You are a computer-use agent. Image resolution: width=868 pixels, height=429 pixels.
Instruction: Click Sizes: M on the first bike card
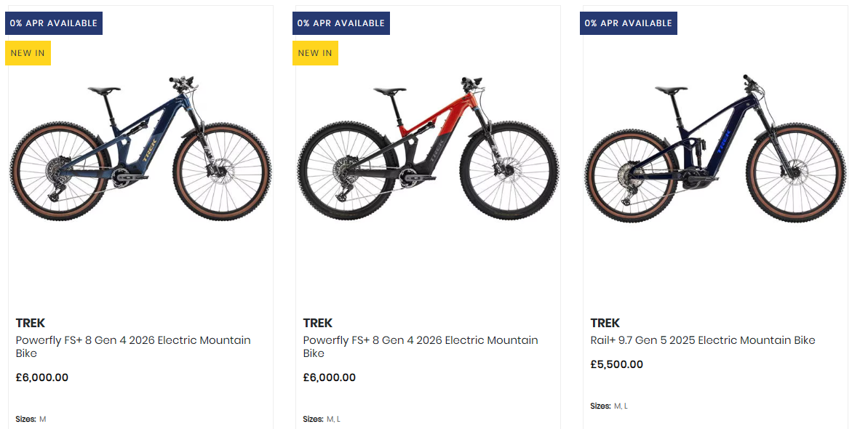(31, 419)
